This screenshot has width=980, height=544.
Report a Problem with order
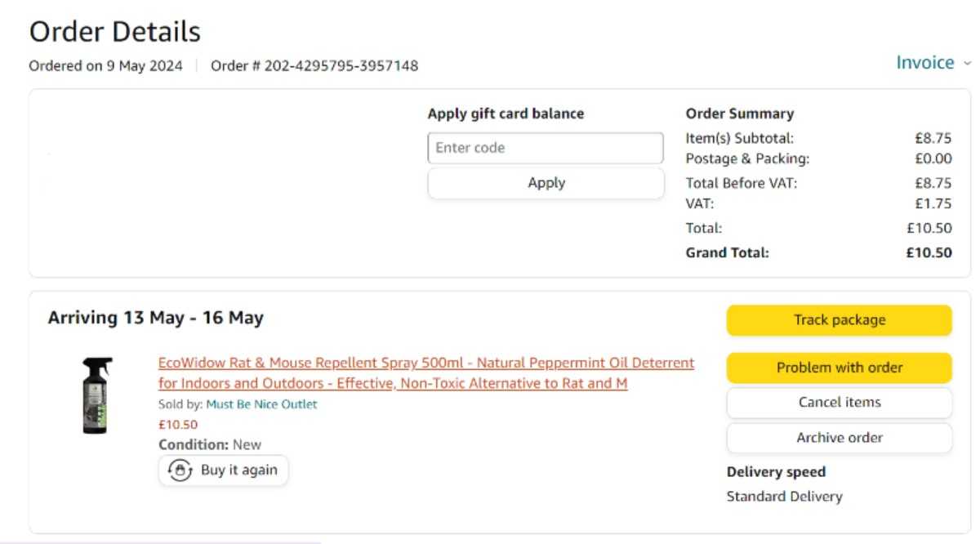(x=840, y=368)
